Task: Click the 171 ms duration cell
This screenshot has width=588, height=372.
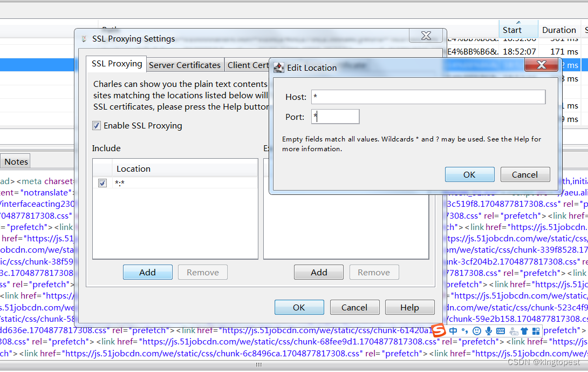Action: 564,51
